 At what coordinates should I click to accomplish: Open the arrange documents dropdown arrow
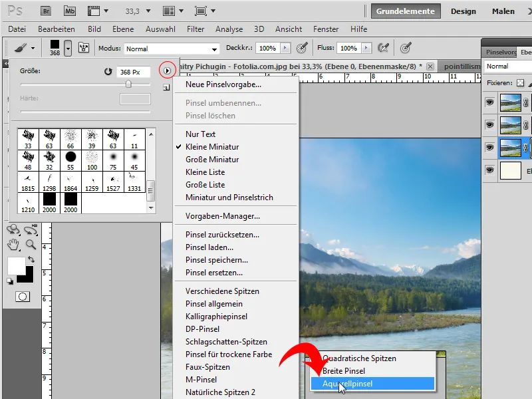pos(181,11)
